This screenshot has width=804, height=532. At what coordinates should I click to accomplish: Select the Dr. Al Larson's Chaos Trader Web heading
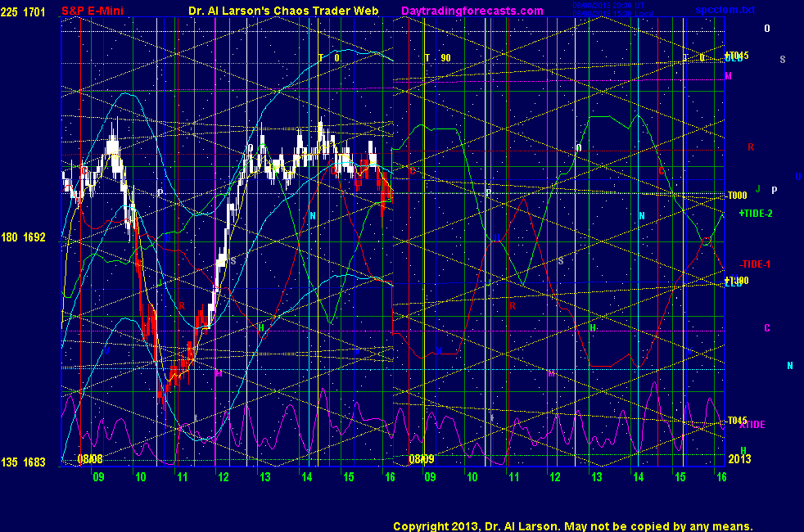(x=283, y=11)
